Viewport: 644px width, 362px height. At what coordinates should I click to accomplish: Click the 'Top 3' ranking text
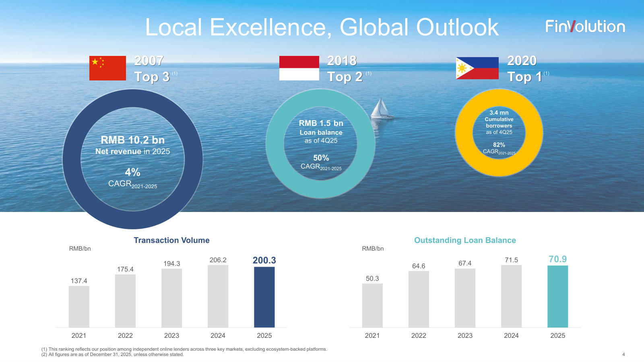click(152, 77)
